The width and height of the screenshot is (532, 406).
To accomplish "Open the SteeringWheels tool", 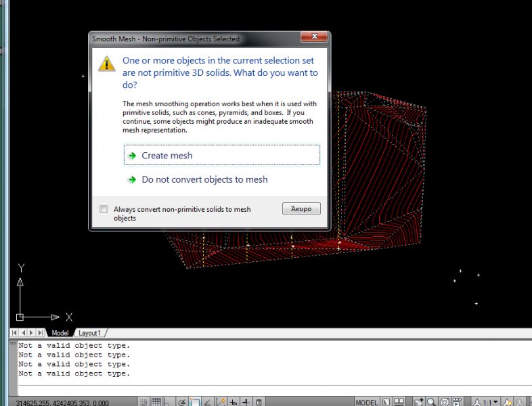I will (445, 402).
